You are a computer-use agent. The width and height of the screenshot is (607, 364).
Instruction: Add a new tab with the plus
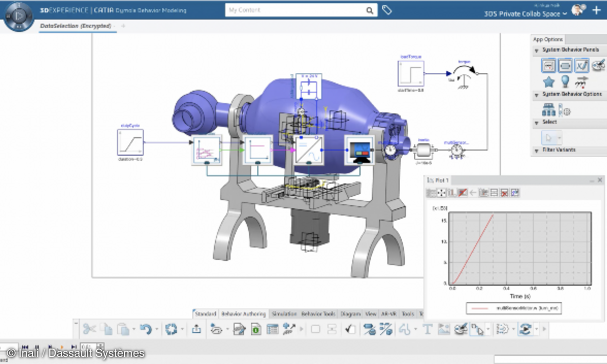tap(123, 26)
